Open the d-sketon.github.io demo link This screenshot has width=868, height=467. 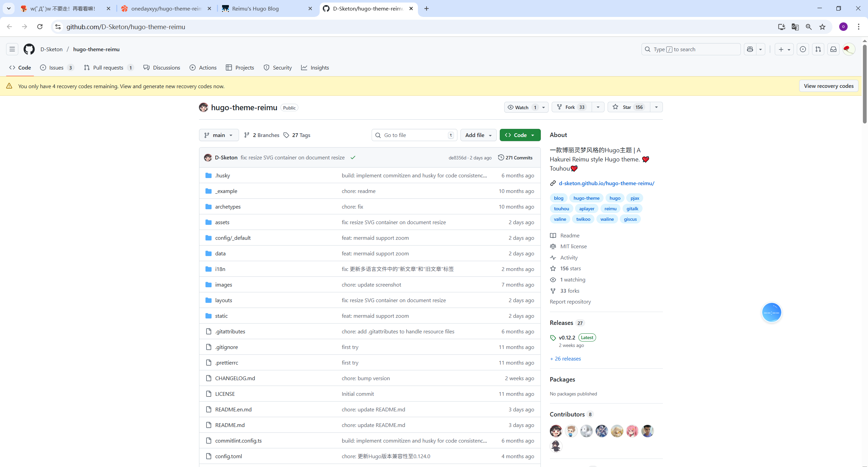(606, 183)
